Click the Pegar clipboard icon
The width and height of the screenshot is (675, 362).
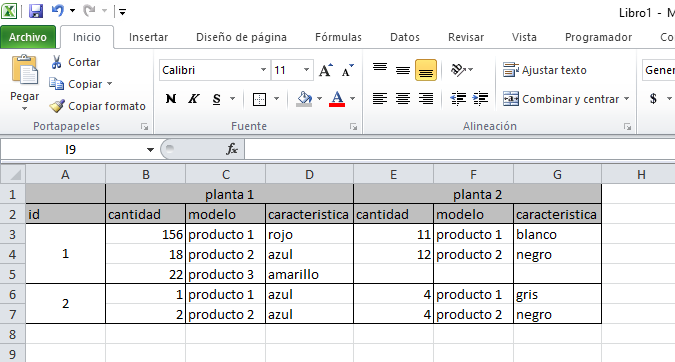(25, 69)
